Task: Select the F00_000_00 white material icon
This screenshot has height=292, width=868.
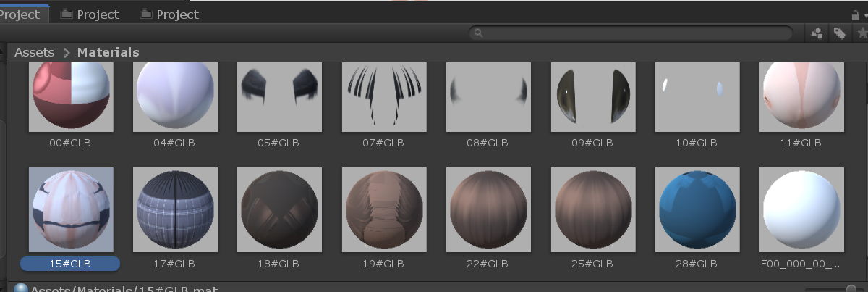Action: [801, 209]
